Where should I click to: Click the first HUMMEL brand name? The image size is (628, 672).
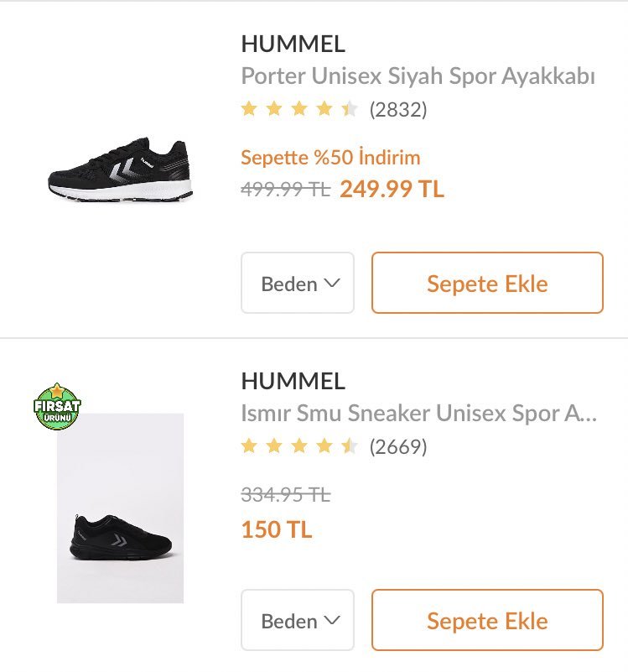293,44
